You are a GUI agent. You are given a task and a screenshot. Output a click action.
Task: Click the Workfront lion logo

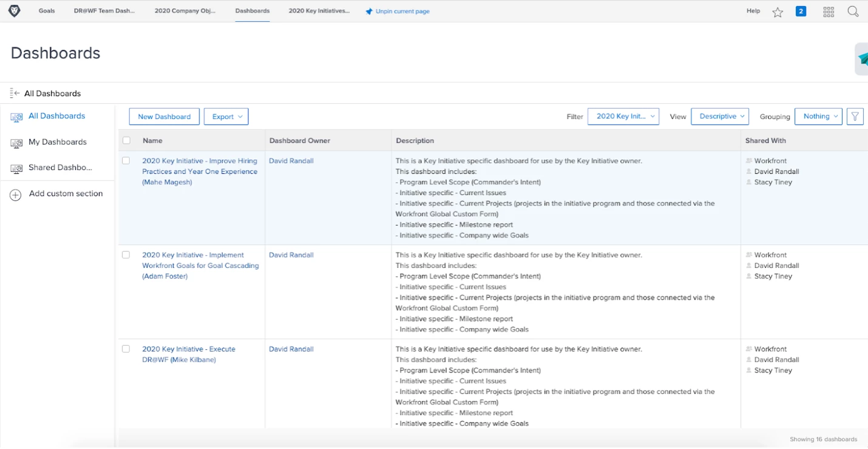14,11
